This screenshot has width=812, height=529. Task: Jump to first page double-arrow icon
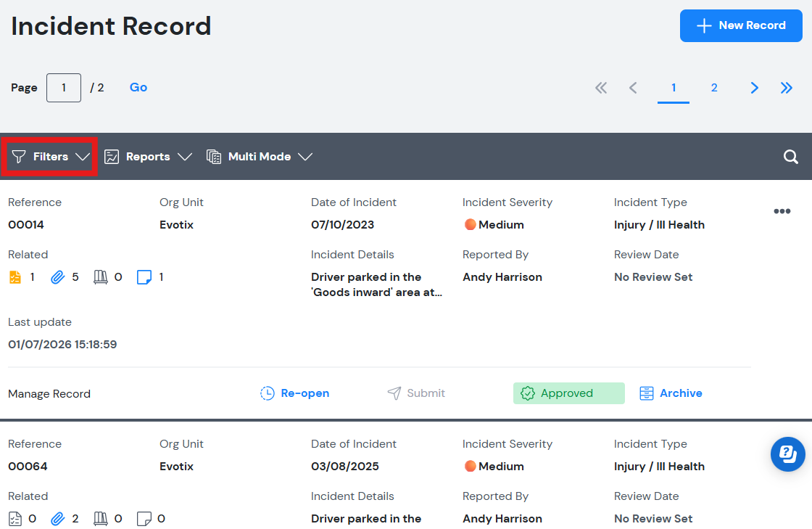[x=601, y=88]
